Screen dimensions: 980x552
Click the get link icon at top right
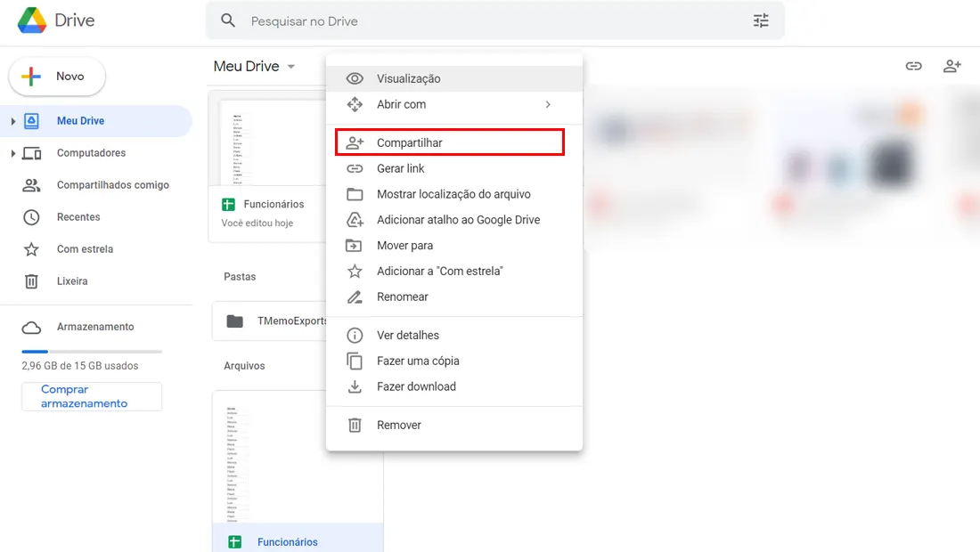pyautogui.click(x=914, y=66)
